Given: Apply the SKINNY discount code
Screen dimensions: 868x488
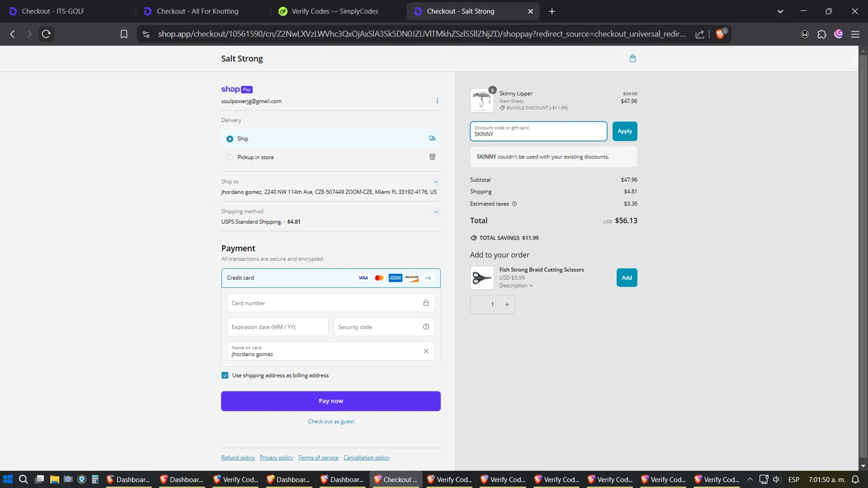Looking at the screenshot, I should pos(625,131).
